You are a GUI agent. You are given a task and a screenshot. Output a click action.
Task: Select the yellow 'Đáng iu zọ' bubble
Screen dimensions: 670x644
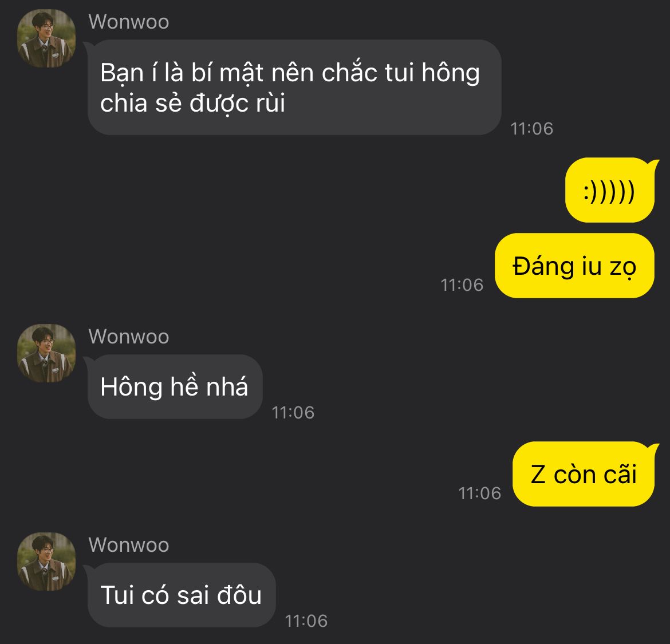pyautogui.click(x=574, y=266)
